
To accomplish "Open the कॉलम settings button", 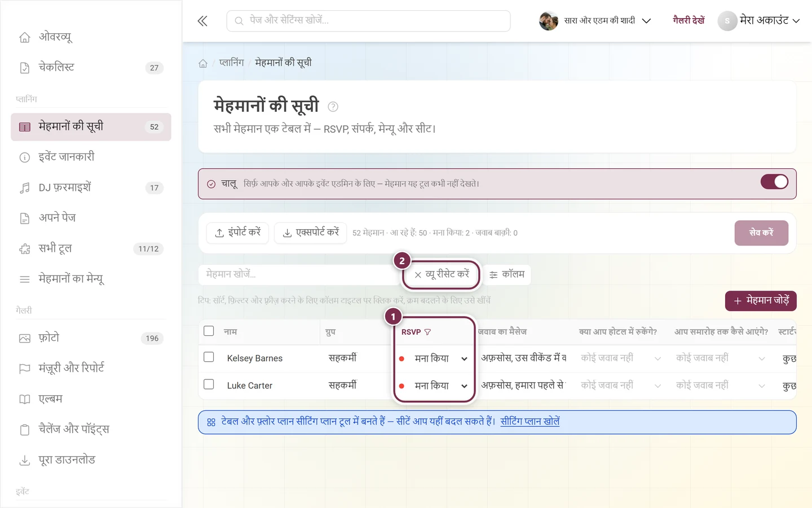I will pos(507,274).
